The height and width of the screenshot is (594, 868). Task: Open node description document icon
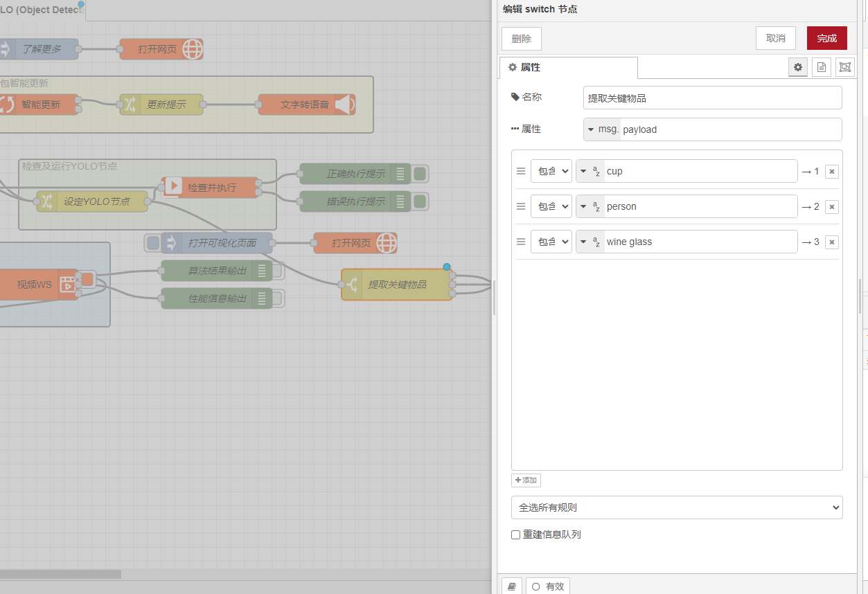[821, 67]
